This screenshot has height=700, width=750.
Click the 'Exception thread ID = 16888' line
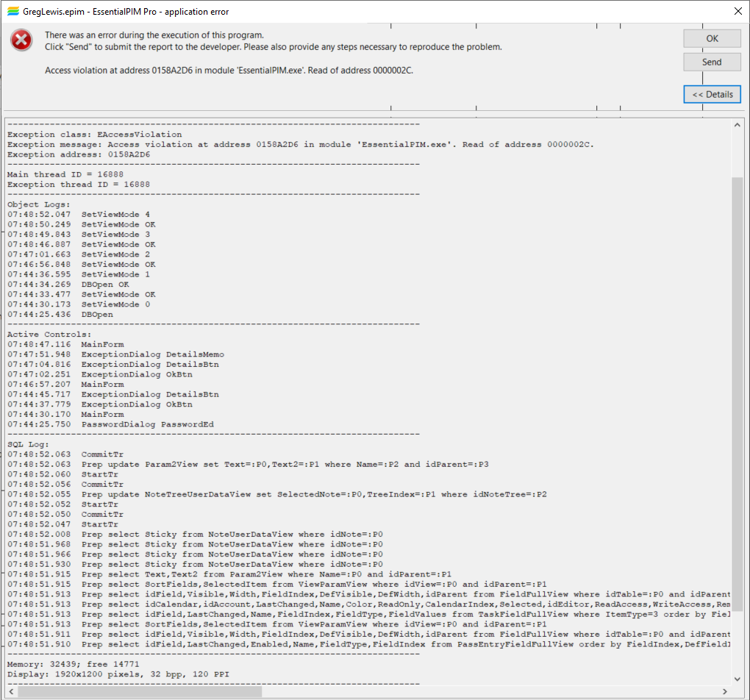79,185
